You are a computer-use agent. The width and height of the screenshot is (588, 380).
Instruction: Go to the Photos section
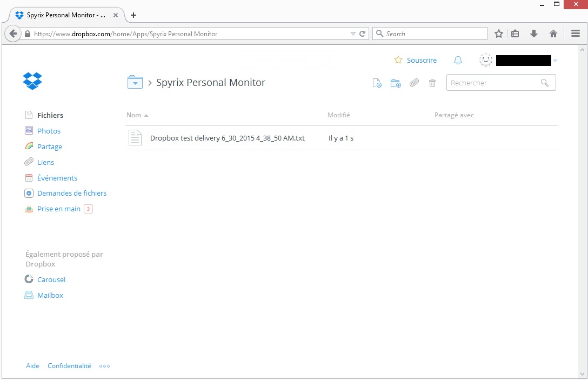(49, 131)
